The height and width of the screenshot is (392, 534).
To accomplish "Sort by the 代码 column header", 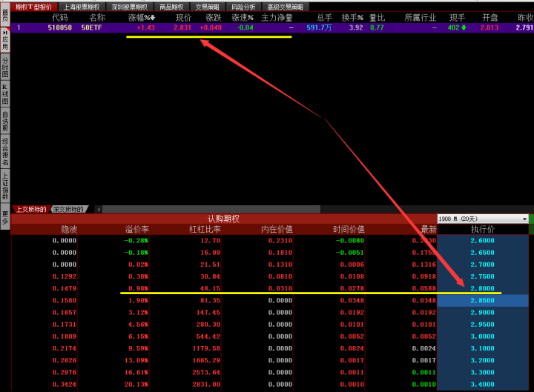I will (x=59, y=18).
